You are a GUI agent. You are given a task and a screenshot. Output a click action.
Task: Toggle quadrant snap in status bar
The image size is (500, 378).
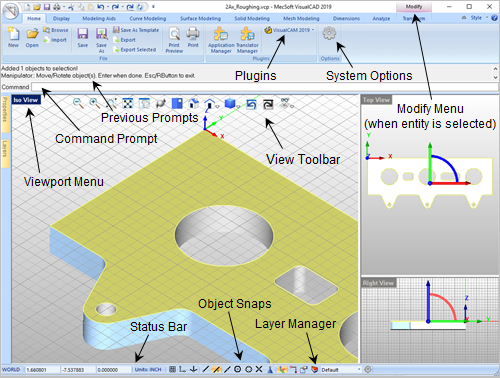click(249, 369)
